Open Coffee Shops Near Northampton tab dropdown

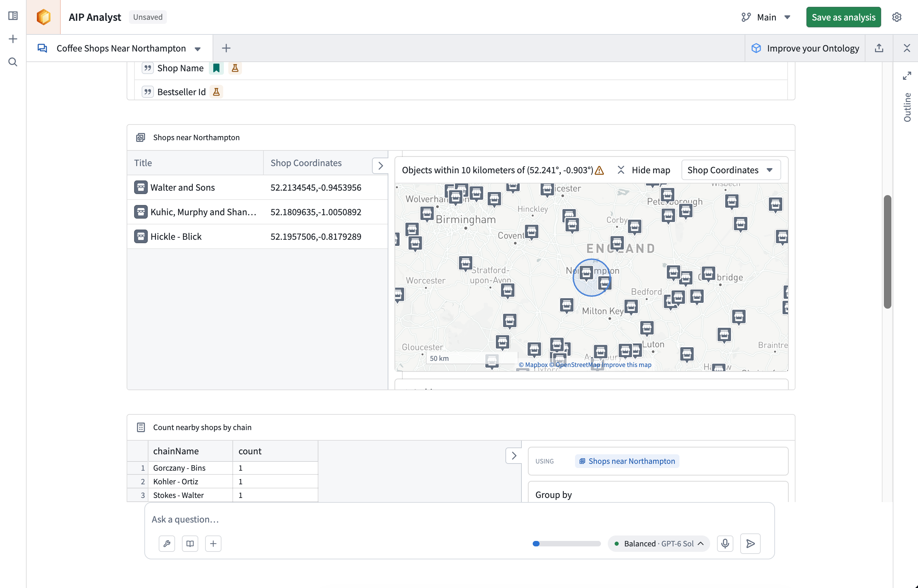pos(198,49)
